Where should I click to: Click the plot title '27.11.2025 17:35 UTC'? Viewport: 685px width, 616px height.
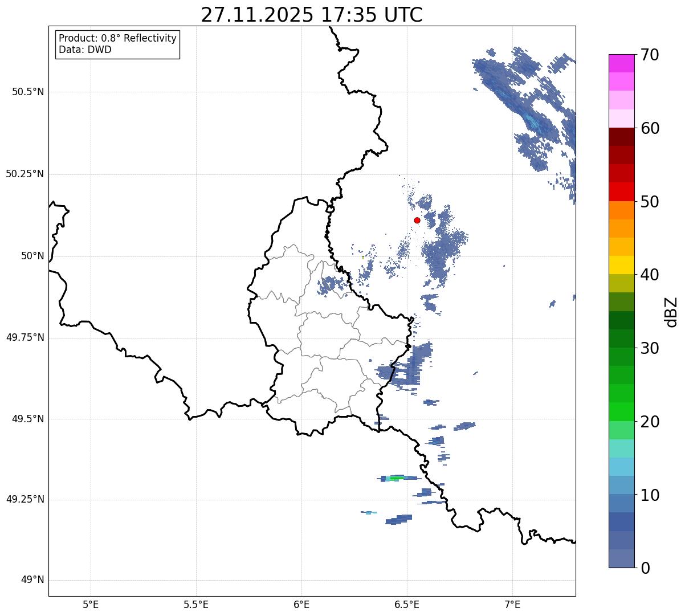tap(312, 14)
